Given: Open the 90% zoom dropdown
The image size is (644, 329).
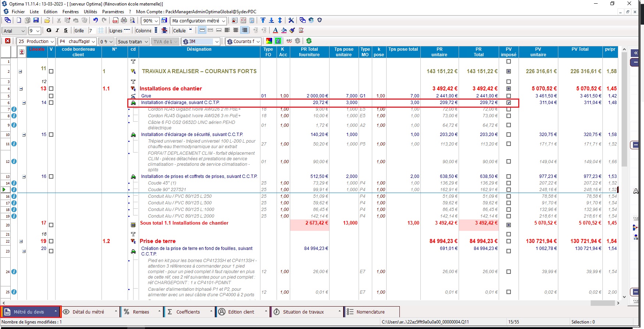Looking at the screenshot, I should pyautogui.click(x=156, y=21).
